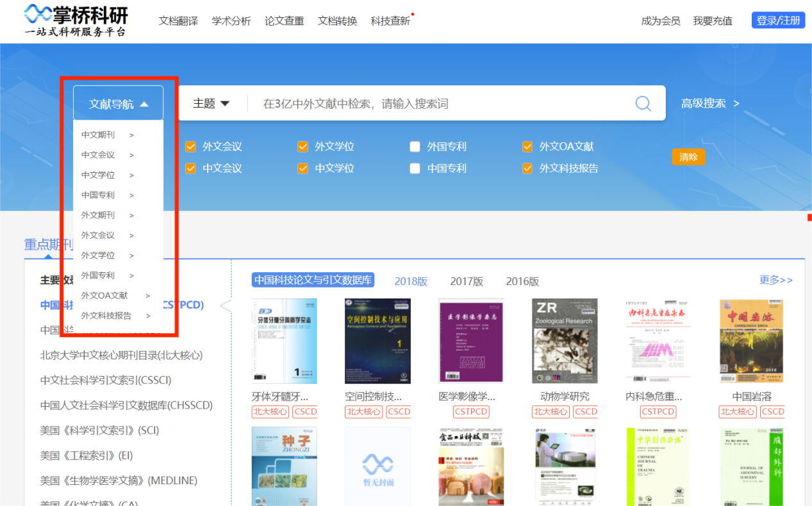Select 美国《科学引文索引》(SCI) in sidebar

(x=99, y=430)
